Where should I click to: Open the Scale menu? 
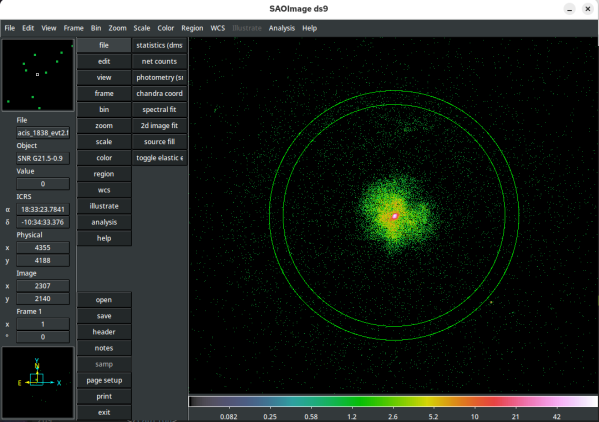(141, 28)
